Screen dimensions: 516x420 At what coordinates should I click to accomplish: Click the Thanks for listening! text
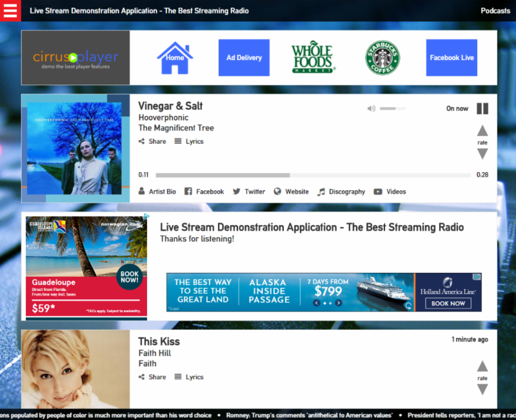tap(197, 239)
